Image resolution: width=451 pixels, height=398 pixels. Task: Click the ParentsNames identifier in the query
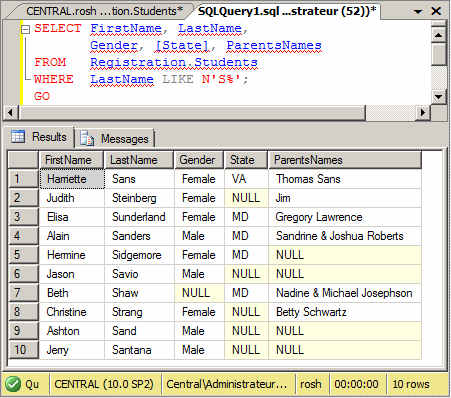tap(274, 45)
